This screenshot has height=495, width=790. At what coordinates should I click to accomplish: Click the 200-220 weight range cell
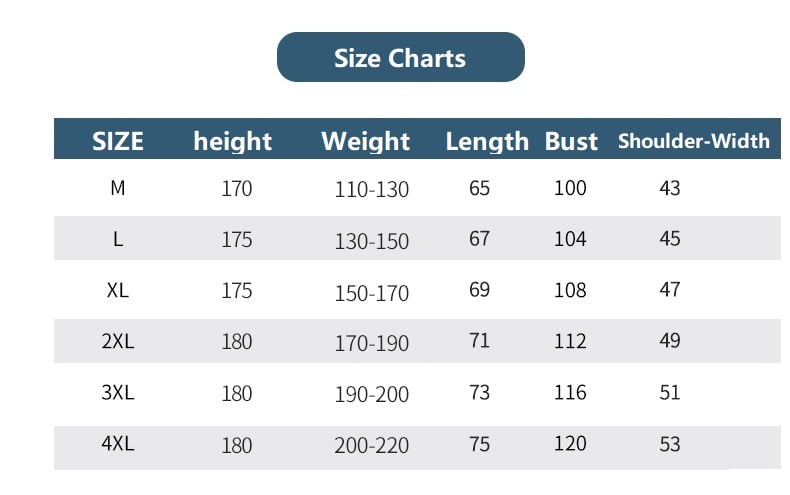pos(371,445)
